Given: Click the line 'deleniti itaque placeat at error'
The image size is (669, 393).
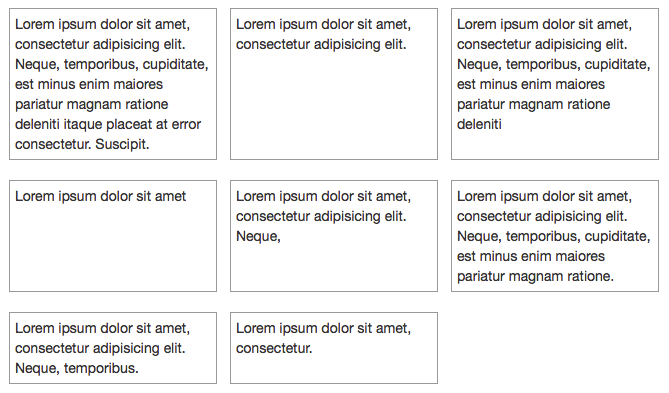Looking at the screenshot, I should (108, 124).
